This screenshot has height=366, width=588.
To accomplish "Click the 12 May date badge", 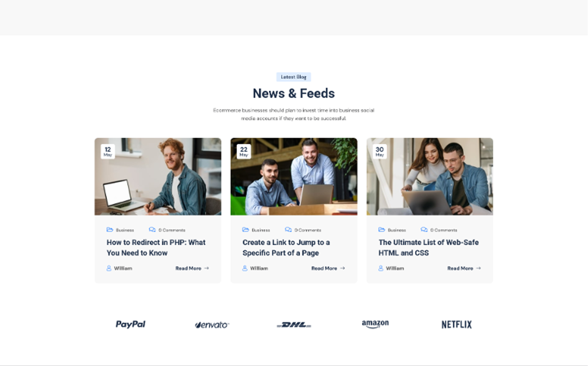I will pos(108,151).
